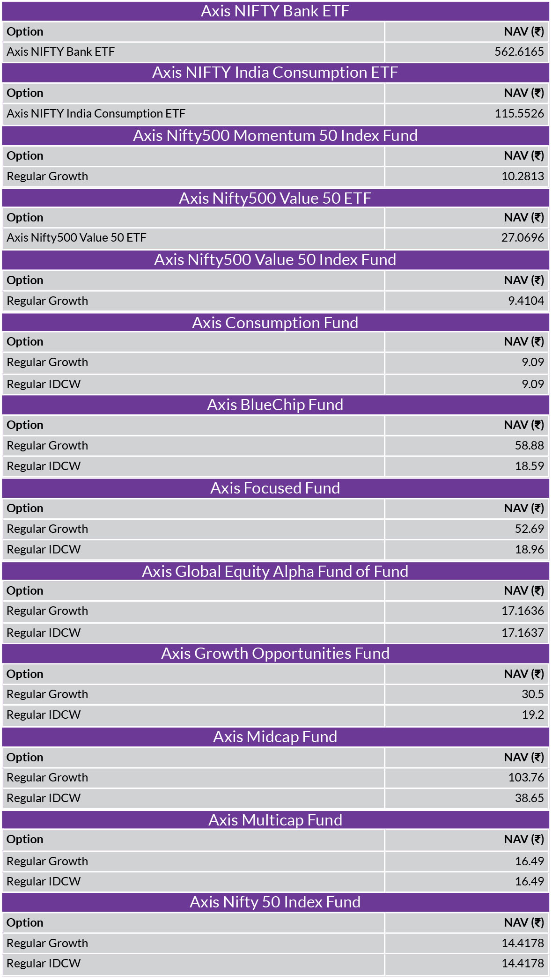Select the Axis Multicap Fund header
The width and height of the screenshot is (552, 980).
coord(275,820)
